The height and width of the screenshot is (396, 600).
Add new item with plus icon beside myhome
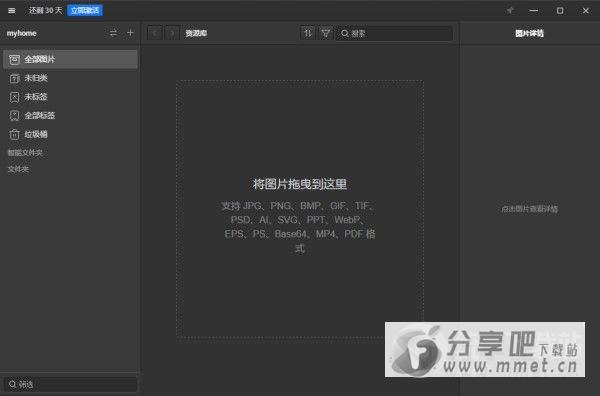coord(130,33)
